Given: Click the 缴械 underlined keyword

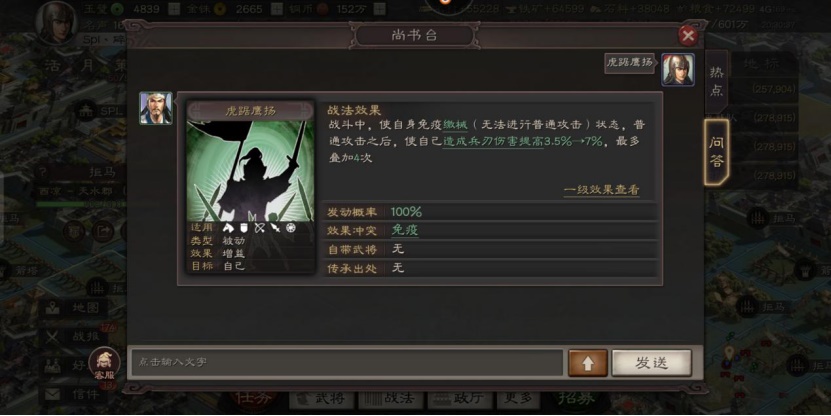Looking at the screenshot, I should [x=455, y=125].
